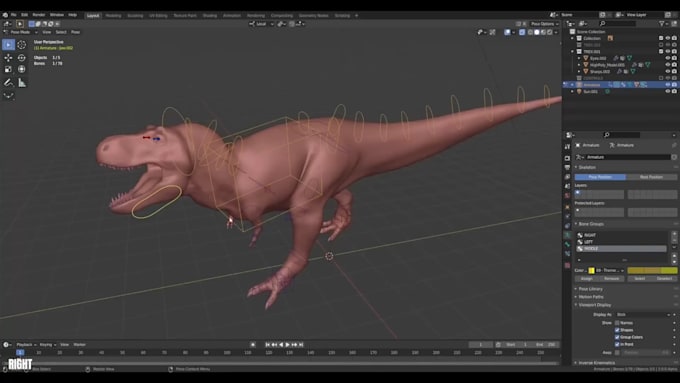Uncheck the Group Colors checkbox
Viewport: 680px width, 383px height.
[617, 337]
